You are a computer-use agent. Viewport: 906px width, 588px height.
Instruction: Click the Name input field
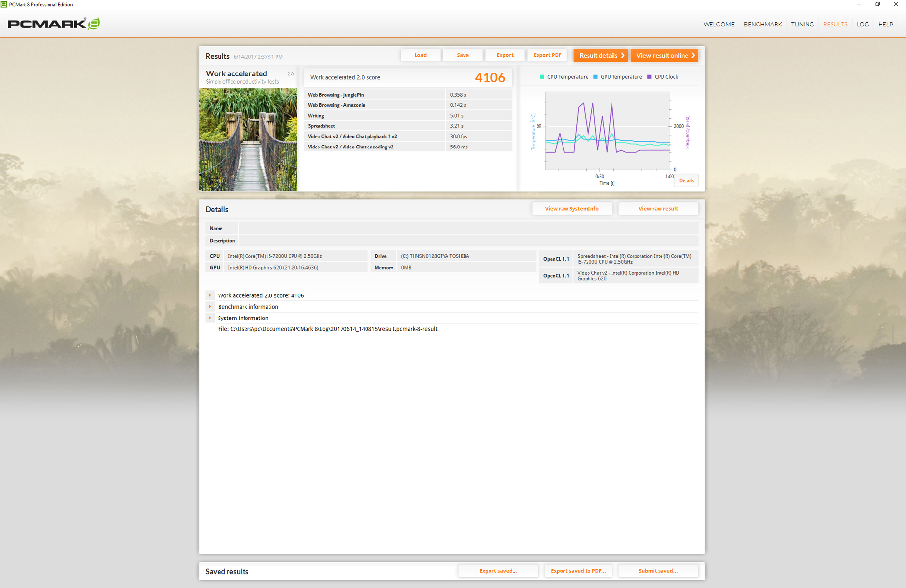[468, 228]
